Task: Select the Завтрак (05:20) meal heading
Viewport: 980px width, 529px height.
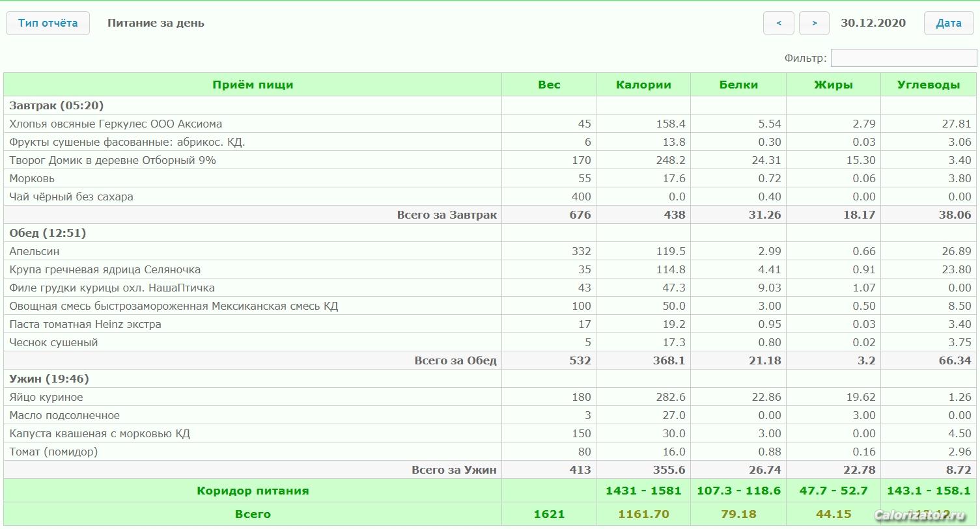Action: pos(57,105)
